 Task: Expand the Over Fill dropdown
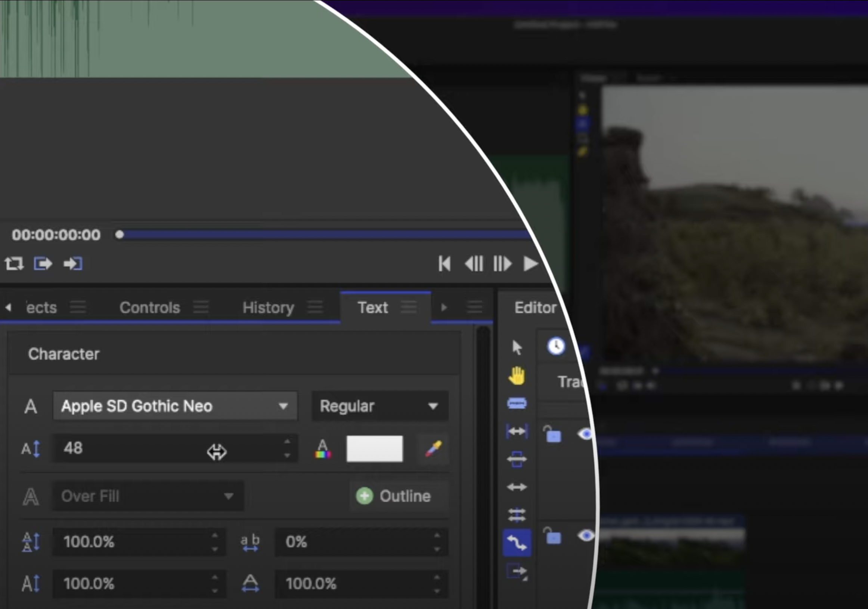coord(148,496)
